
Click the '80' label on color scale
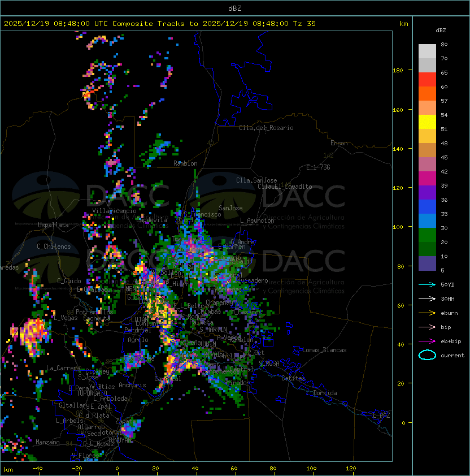click(x=444, y=44)
